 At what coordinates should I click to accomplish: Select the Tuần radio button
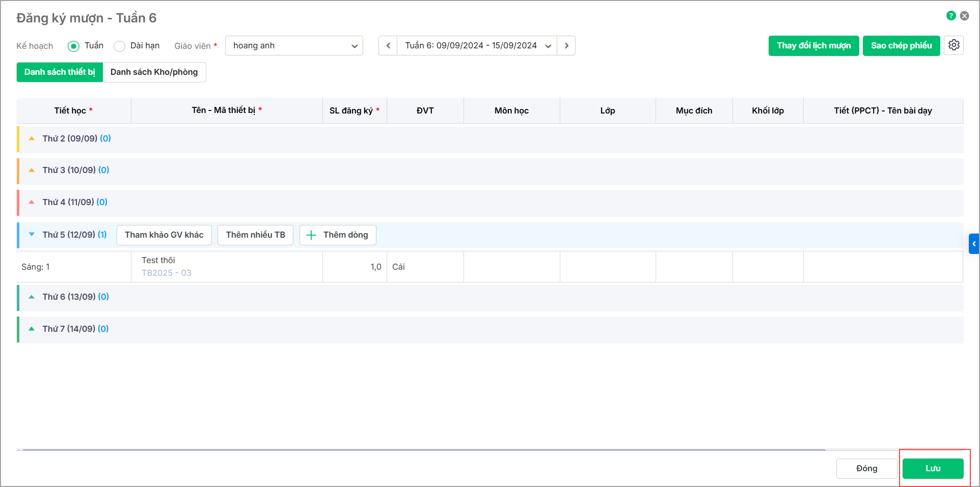(x=74, y=46)
